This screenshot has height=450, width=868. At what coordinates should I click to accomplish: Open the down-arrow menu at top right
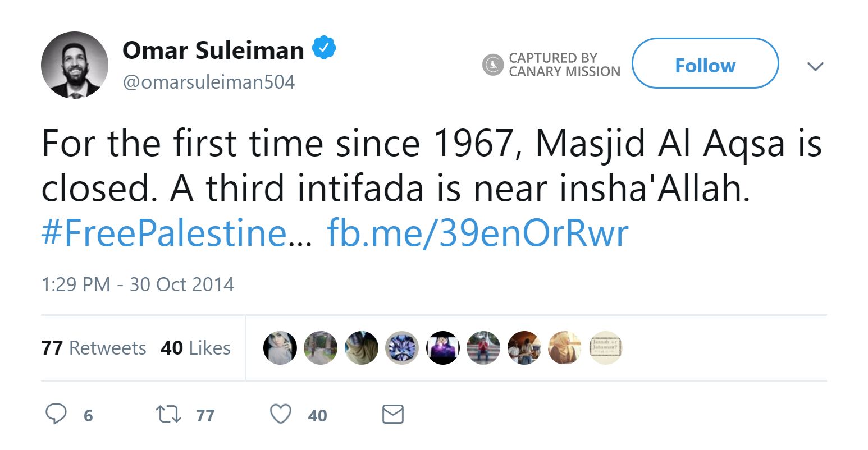click(x=815, y=66)
